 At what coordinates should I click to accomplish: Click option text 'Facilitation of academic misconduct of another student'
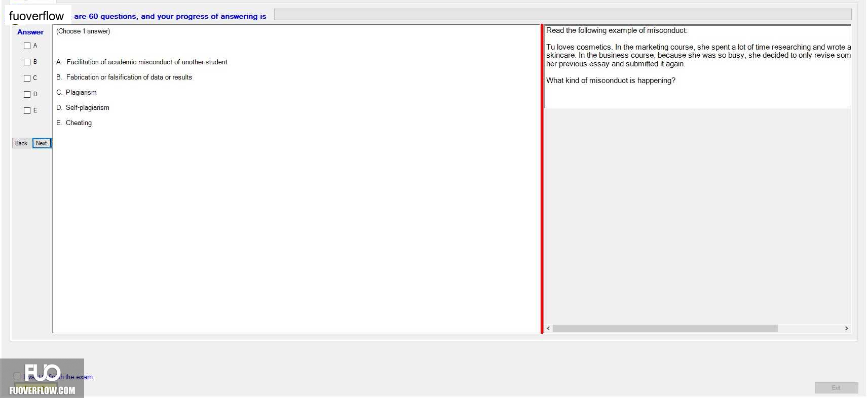coord(147,62)
